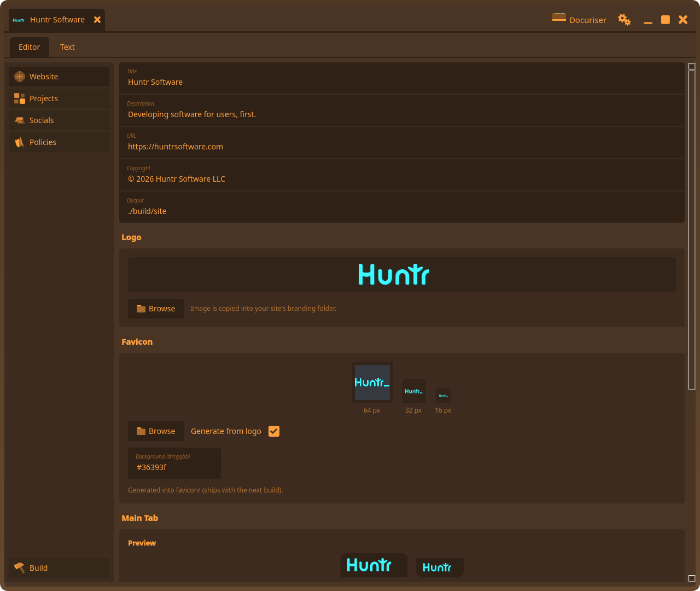Click the Generate from logo label

tap(226, 431)
